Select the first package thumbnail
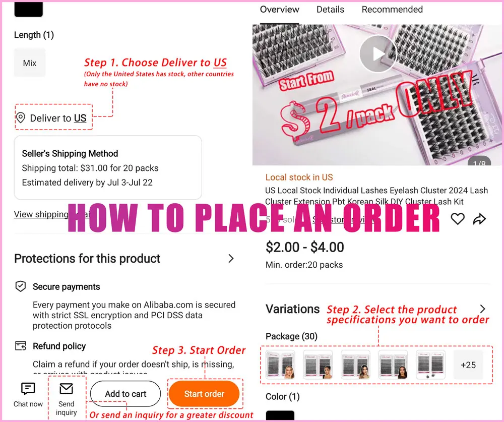 [x=280, y=365]
